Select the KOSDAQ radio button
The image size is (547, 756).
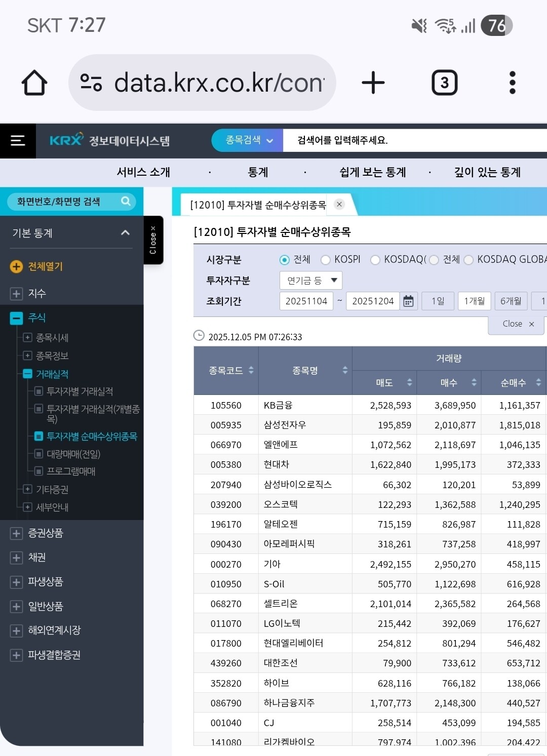(x=375, y=260)
